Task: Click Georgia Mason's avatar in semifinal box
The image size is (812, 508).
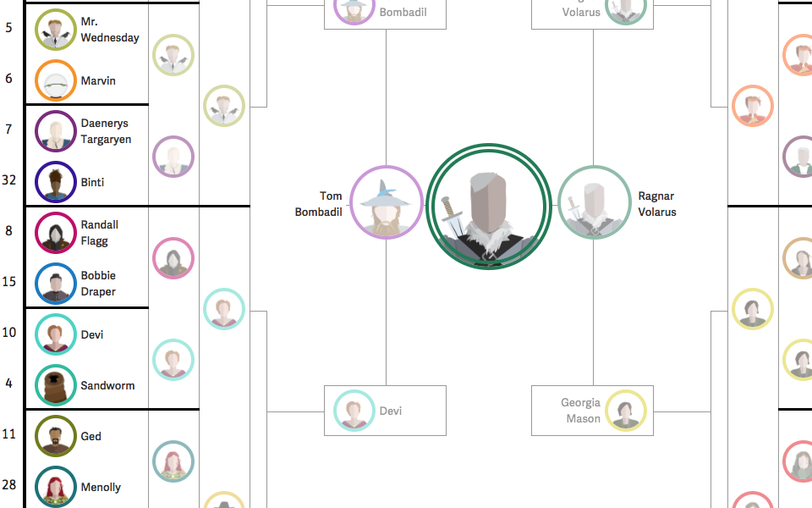Action: (626, 411)
